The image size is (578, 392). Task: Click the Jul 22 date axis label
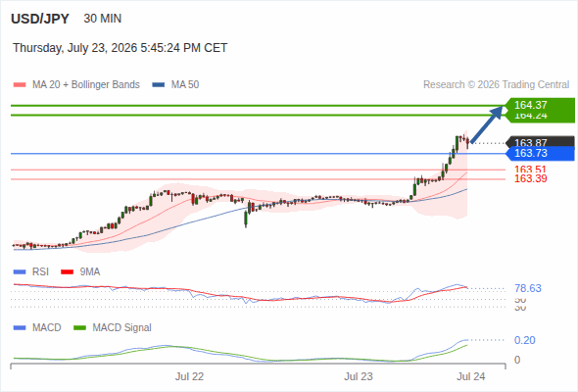point(189,376)
